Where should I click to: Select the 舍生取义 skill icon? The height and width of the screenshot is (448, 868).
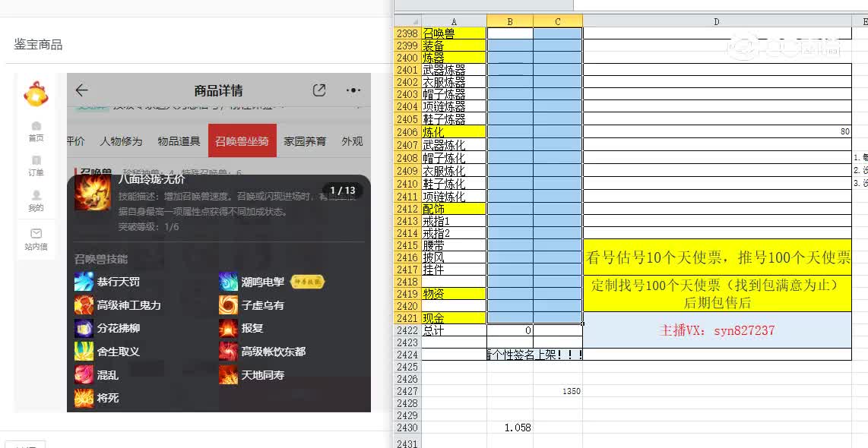(85, 350)
